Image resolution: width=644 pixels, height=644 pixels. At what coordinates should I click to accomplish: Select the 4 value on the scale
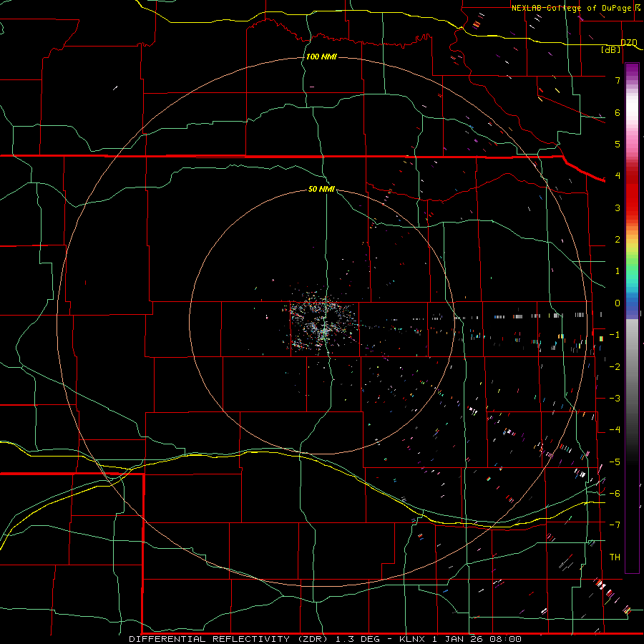tap(618, 176)
